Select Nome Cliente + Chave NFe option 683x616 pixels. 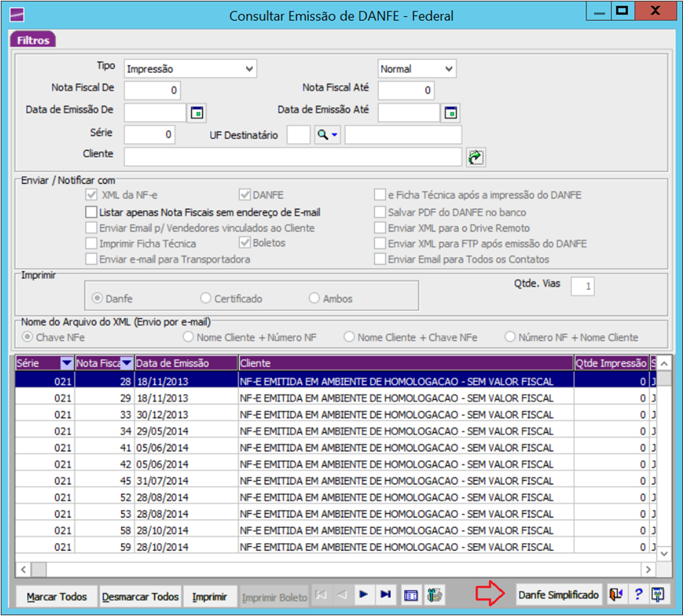tap(349, 337)
